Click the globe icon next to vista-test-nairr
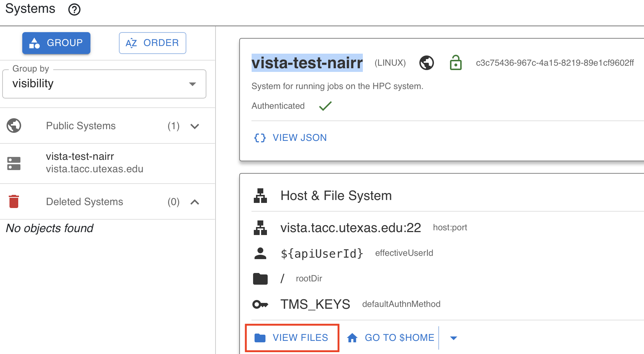 point(427,62)
